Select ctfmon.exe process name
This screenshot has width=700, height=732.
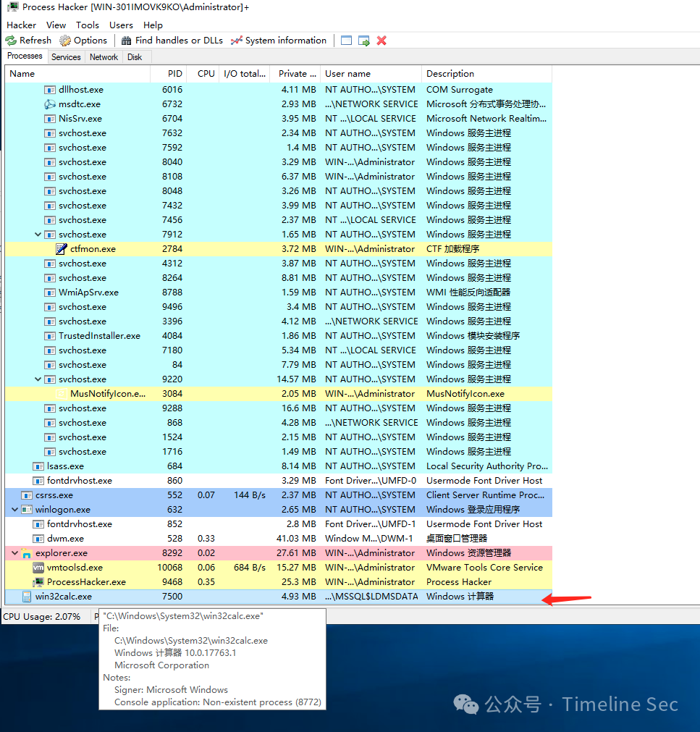pos(93,249)
